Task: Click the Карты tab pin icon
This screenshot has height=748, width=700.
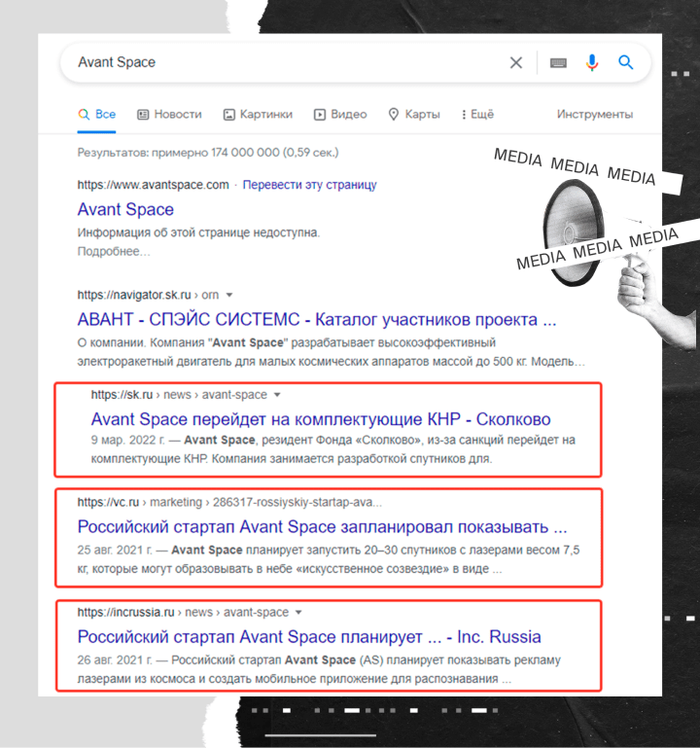Action: (394, 115)
